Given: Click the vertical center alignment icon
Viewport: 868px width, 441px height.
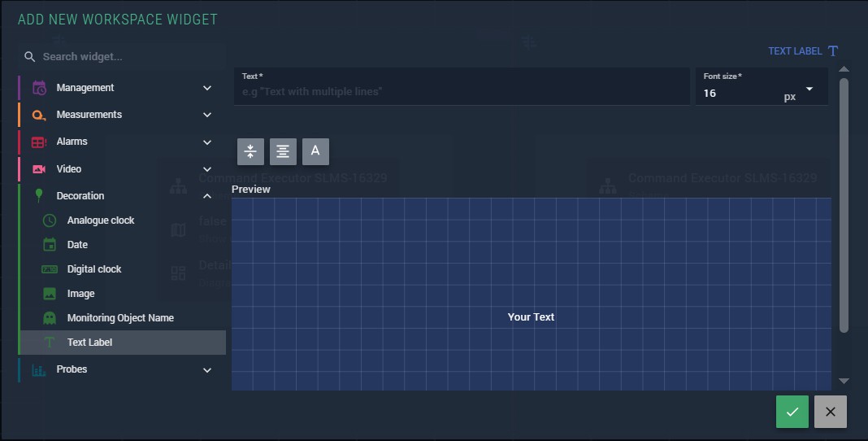Looking at the screenshot, I should [250, 151].
